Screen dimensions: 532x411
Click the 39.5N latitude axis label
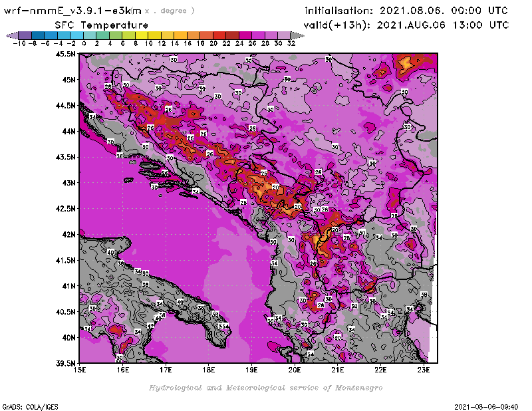(x=65, y=363)
